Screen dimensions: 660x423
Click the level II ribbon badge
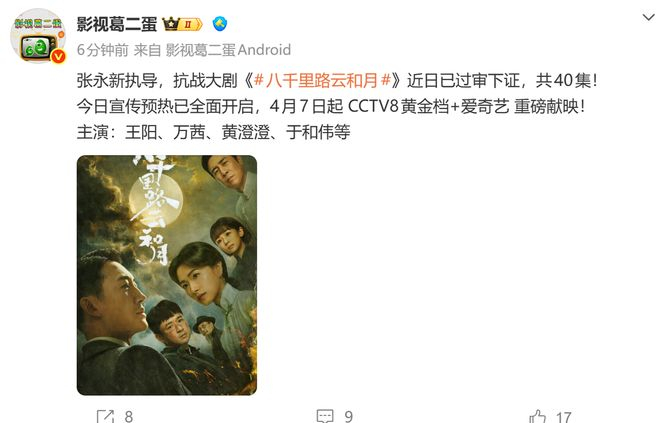pyautogui.click(x=192, y=24)
